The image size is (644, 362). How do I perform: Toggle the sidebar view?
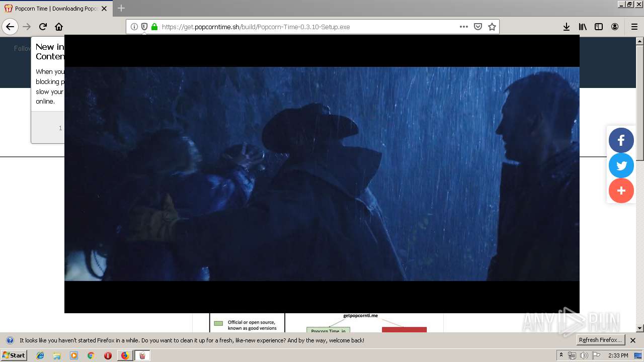599,27
